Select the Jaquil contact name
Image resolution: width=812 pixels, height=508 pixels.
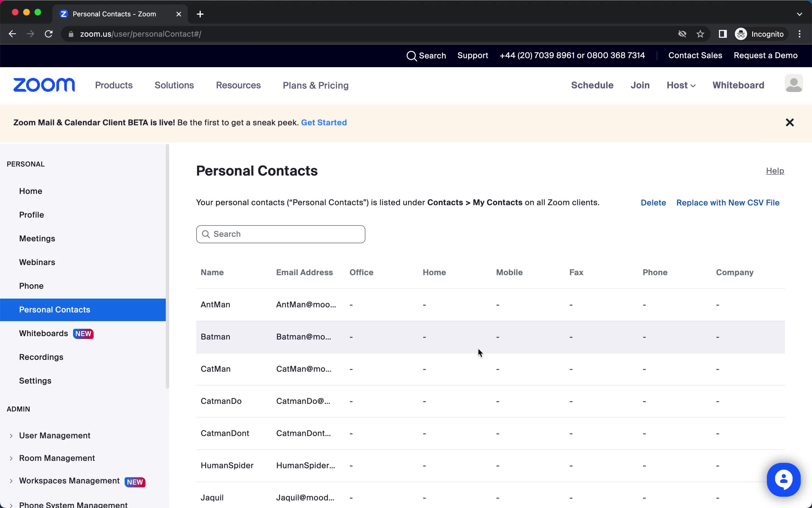[212, 498]
